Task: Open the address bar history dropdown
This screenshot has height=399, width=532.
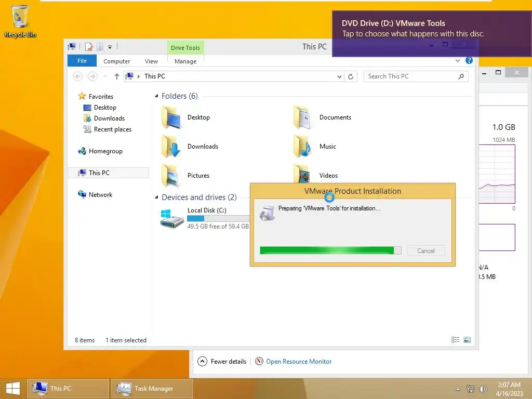Action: tap(339, 77)
